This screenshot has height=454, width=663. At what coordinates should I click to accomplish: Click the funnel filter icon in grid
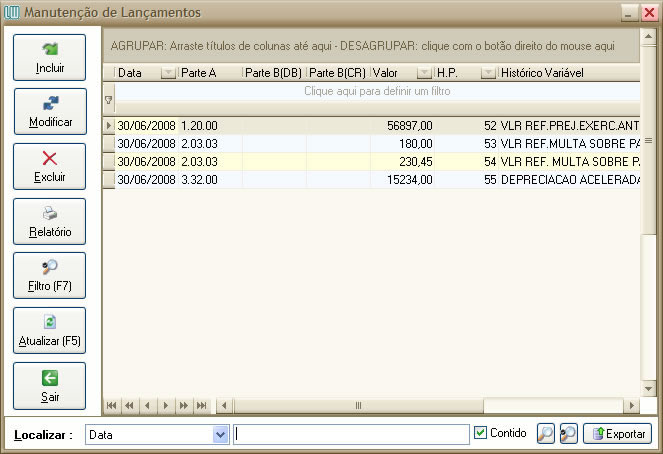pyautogui.click(x=109, y=100)
